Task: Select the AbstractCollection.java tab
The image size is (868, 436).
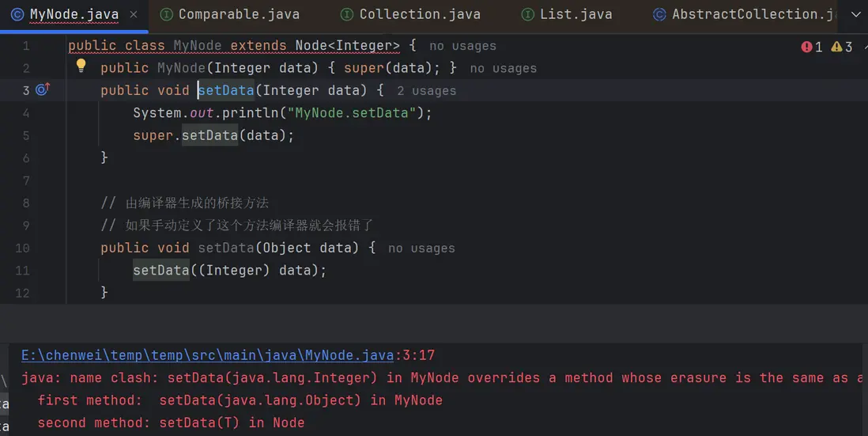Action: (751, 14)
